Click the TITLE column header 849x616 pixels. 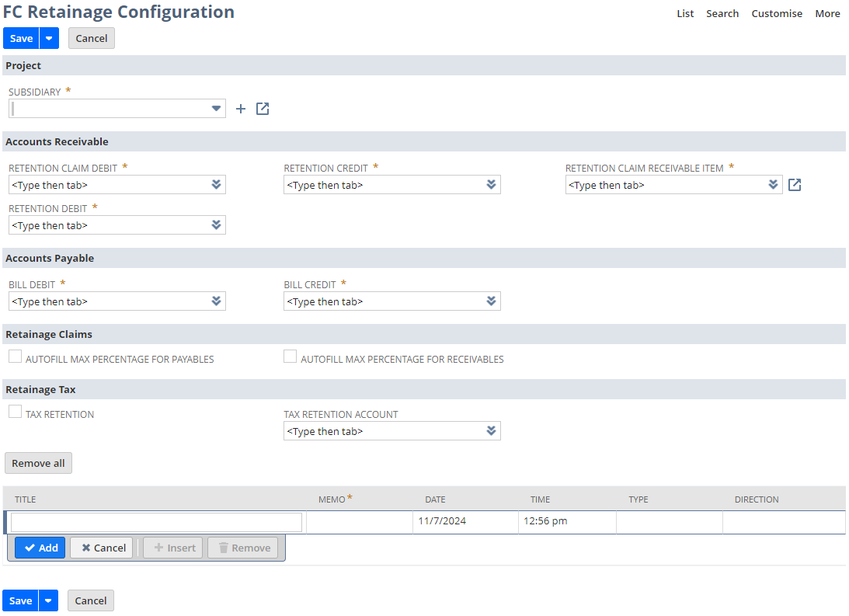click(26, 499)
